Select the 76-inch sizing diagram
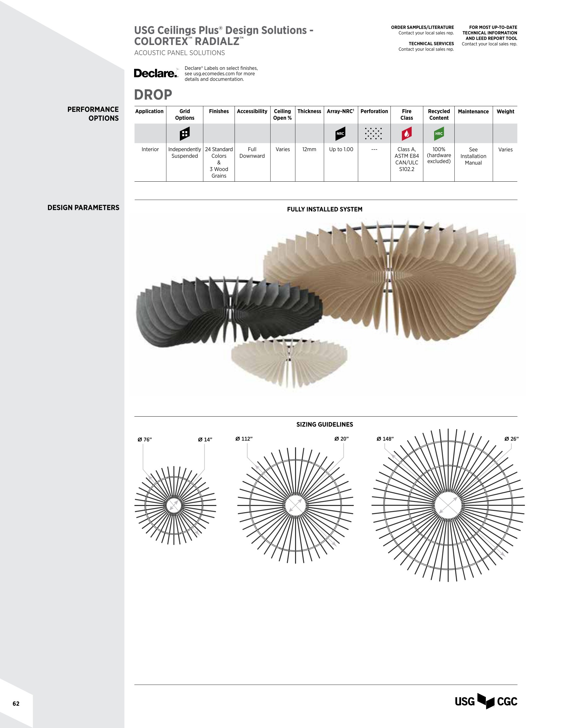 [x=175, y=506]
